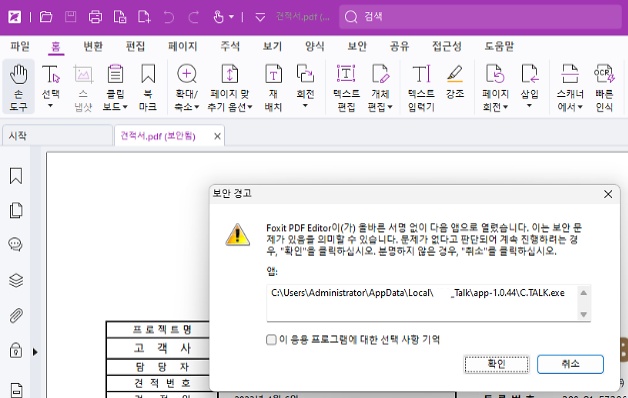Screen dimensions: 628x398
Task: Open the 클립보드 clipboard tool
Action: tap(115, 87)
